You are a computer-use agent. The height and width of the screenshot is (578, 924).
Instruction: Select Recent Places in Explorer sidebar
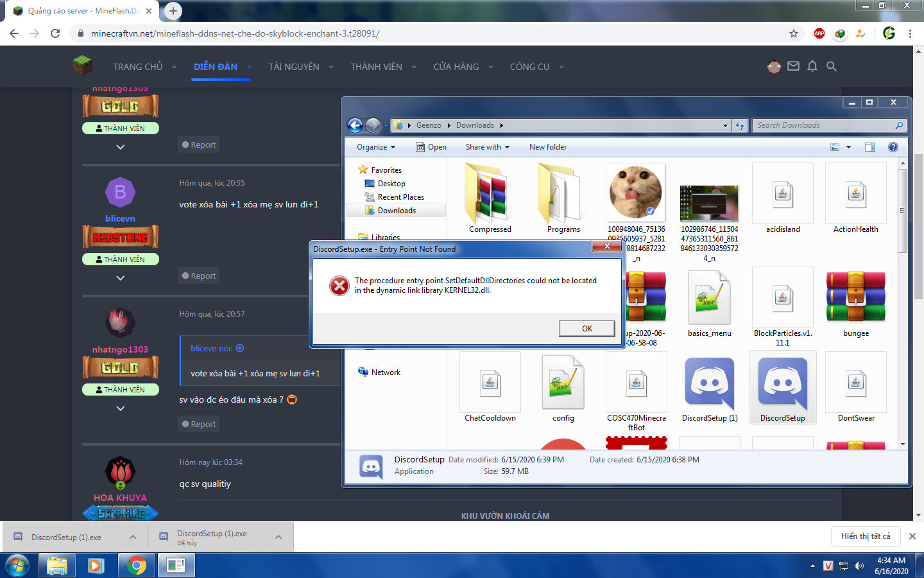coord(395,197)
